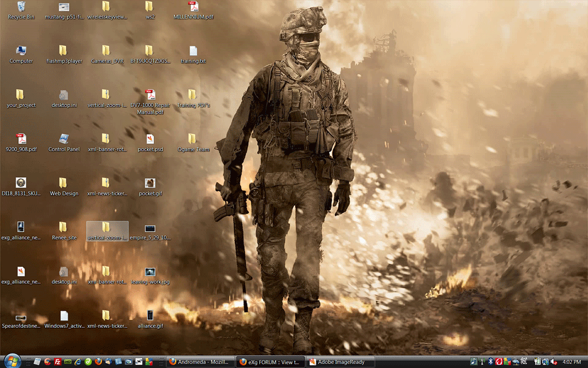Select the Web Design folder
The height and width of the screenshot is (368, 588).
64,187
